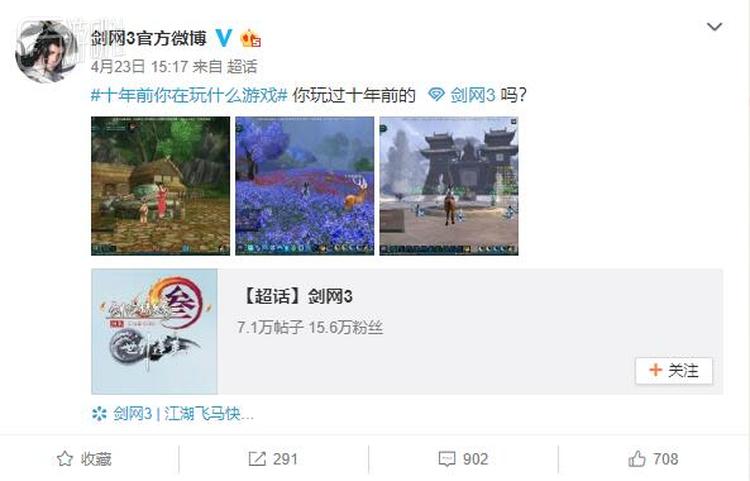This screenshot has width=750, height=481.
Task: Open the 剑网3官方微博 account name
Action: click(149, 38)
